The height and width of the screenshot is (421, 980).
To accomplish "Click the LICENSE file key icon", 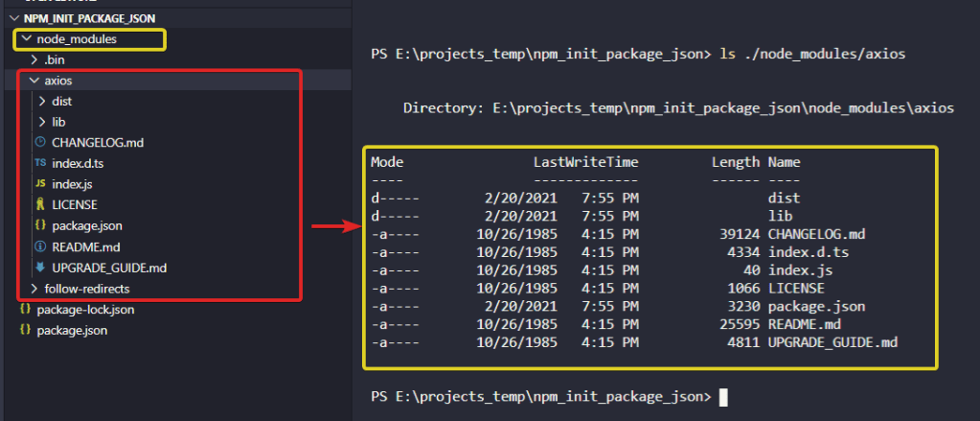I will (x=40, y=205).
